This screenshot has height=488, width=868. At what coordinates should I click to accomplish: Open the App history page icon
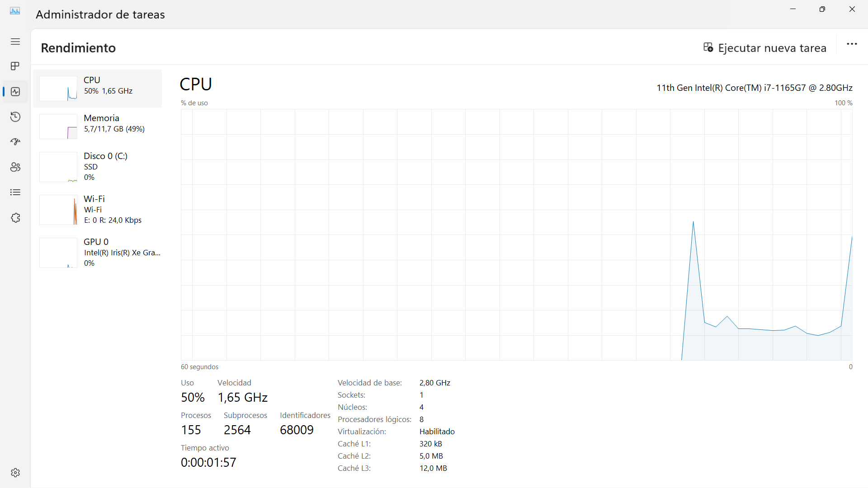(15, 117)
